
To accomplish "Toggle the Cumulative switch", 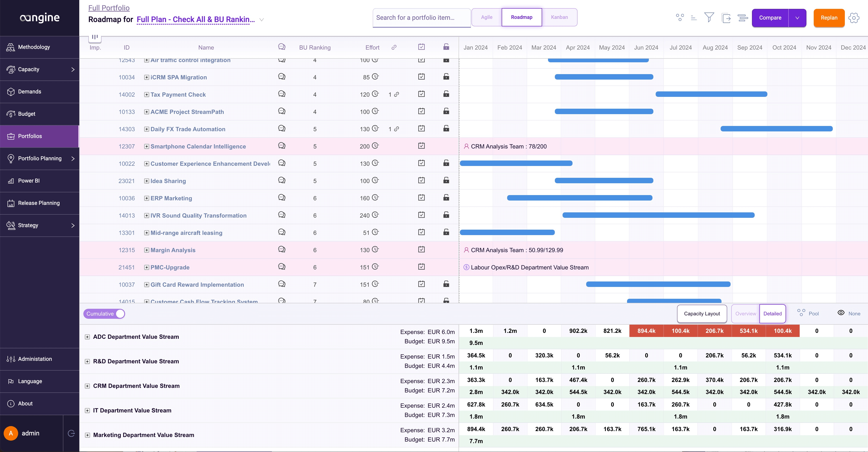I will 104,314.
